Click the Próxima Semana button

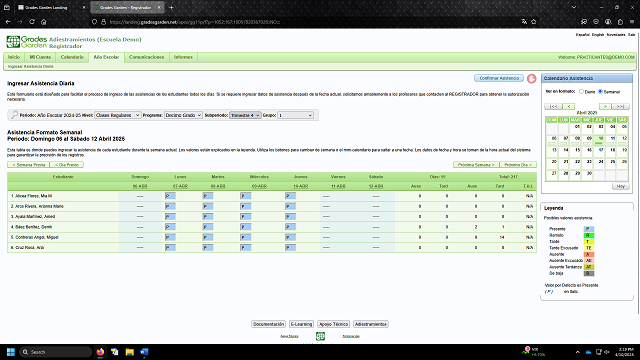click(x=476, y=165)
